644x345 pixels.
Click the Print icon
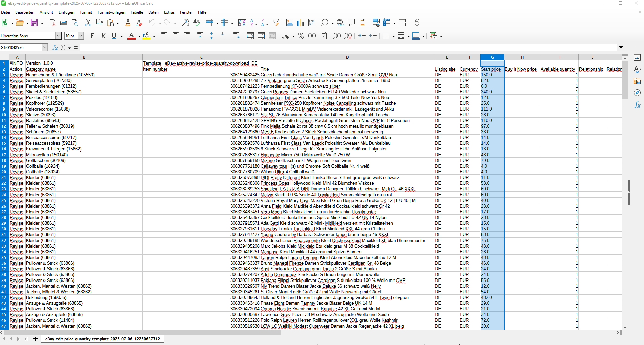pyautogui.click(x=64, y=23)
